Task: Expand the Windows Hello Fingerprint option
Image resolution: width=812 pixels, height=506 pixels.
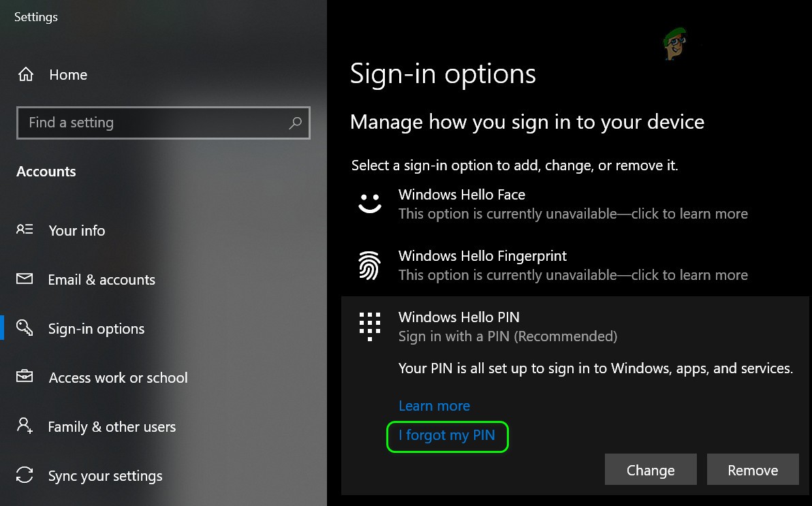Action: [482, 256]
